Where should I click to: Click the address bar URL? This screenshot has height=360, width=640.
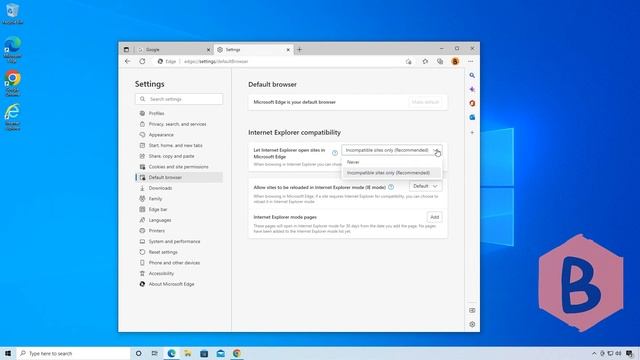[216, 61]
